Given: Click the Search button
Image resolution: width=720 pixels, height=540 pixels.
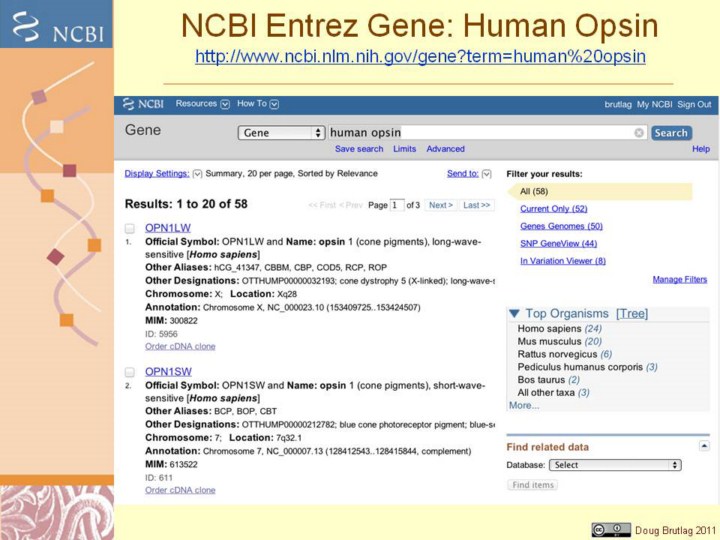Looking at the screenshot, I should (671, 132).
